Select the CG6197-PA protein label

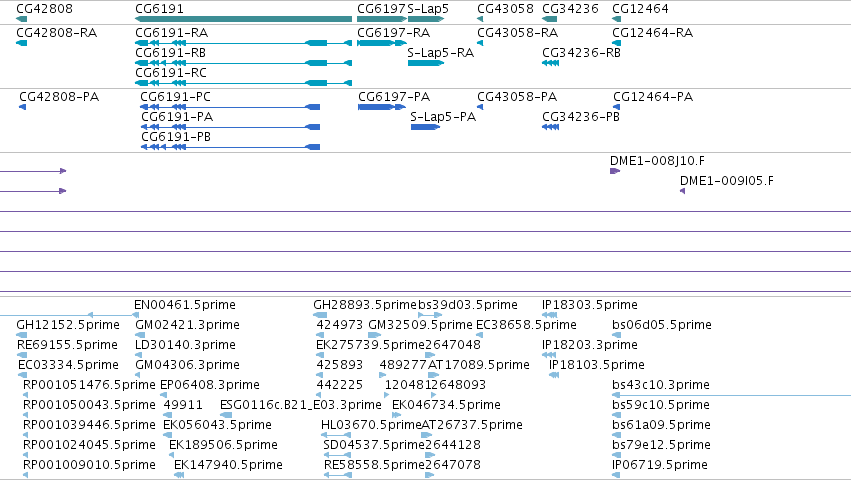(x=394, y=97)
